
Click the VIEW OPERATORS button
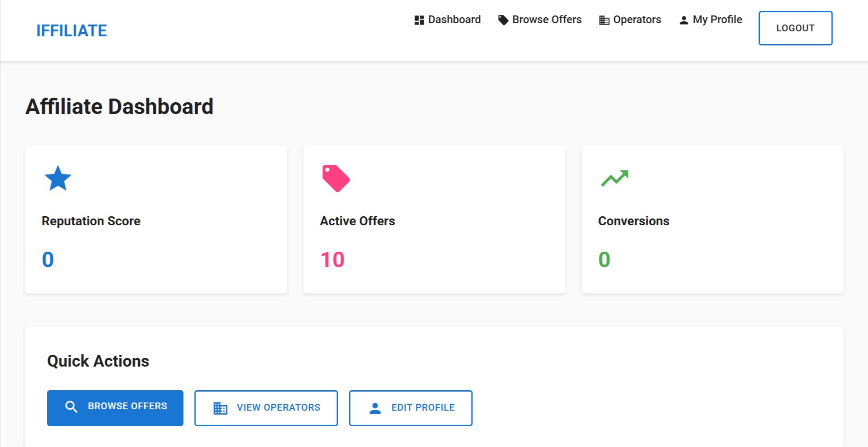click(266, 408)
